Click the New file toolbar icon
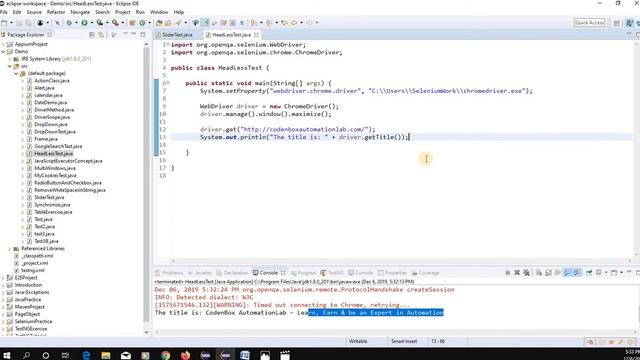This screenshot has width=640, height=360. [4, 23]
